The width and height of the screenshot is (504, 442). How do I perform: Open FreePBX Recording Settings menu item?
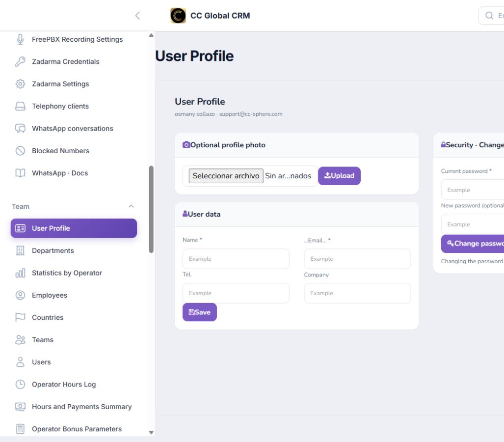tap(74, 39)
